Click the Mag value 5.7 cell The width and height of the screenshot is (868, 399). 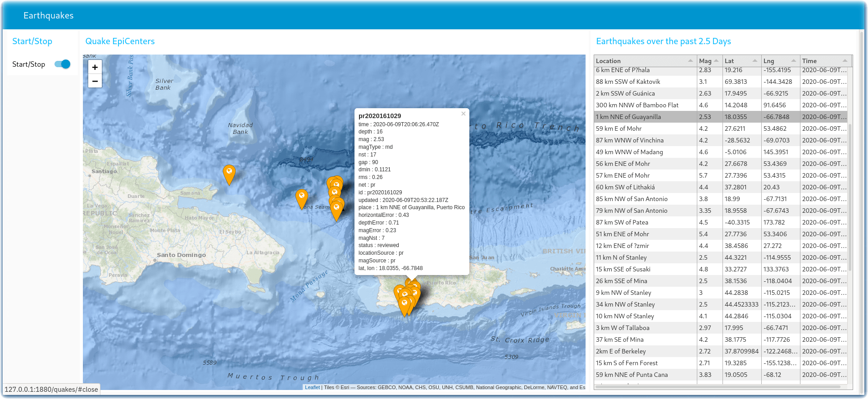pos(709,175)
